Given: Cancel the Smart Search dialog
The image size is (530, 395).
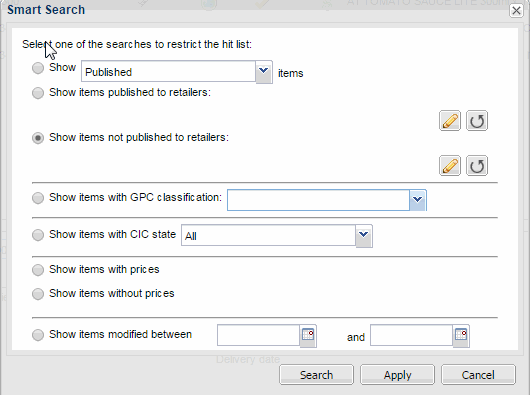Looking at the screenshot, I should click(x=478, y=375).
